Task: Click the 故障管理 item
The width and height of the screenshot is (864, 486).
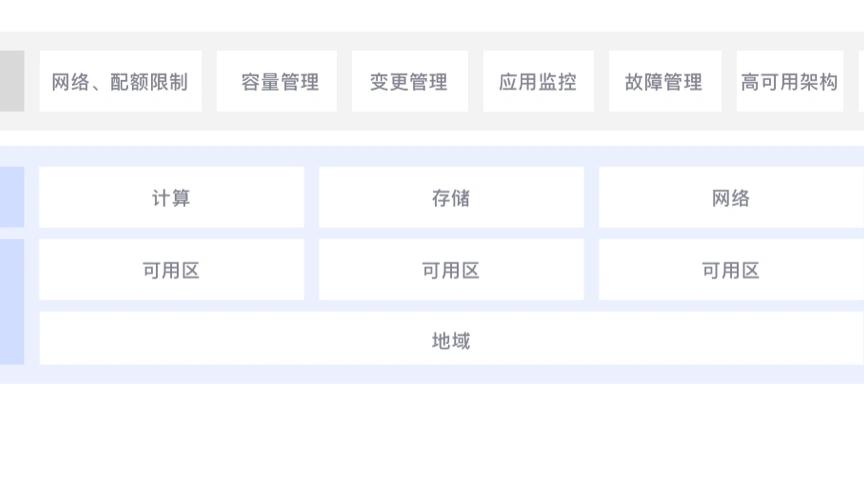Action: coord(665,82)
